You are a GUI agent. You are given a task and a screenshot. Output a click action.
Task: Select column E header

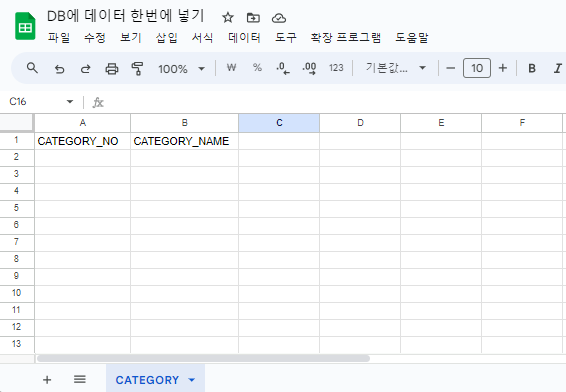441,123
